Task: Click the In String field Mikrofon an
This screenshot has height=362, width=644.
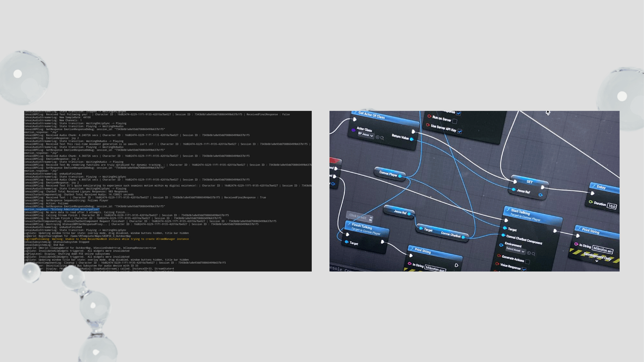Action: point(602,250)
